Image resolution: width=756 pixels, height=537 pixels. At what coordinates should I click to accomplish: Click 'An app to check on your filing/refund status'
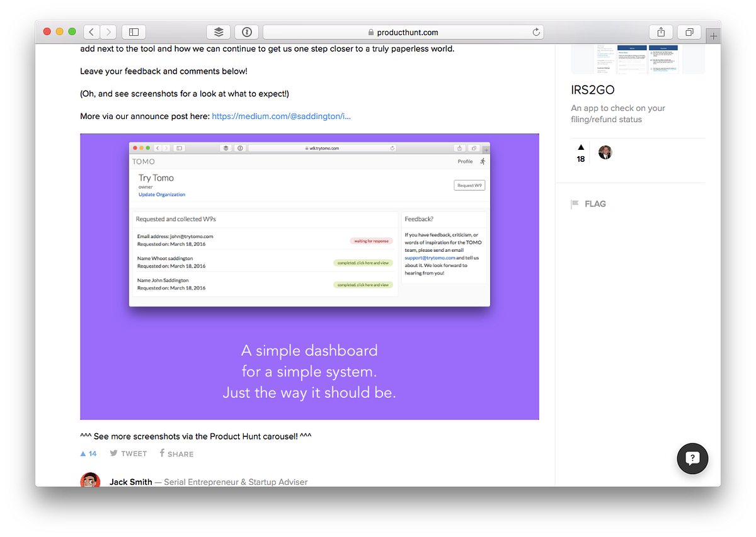[x=618, y=114]
